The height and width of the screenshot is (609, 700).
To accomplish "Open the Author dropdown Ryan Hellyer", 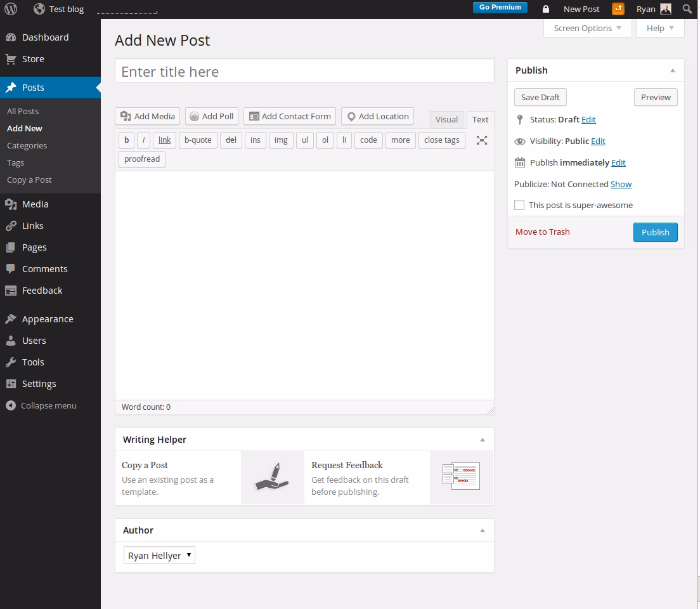I will (x=159, y=555).
